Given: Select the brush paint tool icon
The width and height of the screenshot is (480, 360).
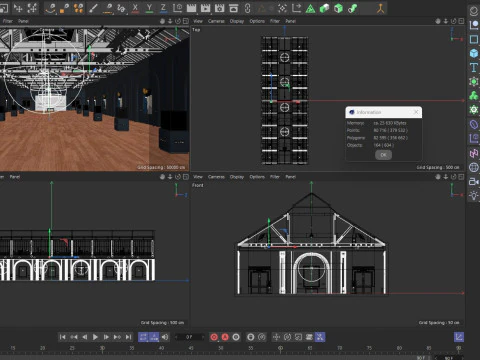Looking at the screenshot, I should (93, 8).
